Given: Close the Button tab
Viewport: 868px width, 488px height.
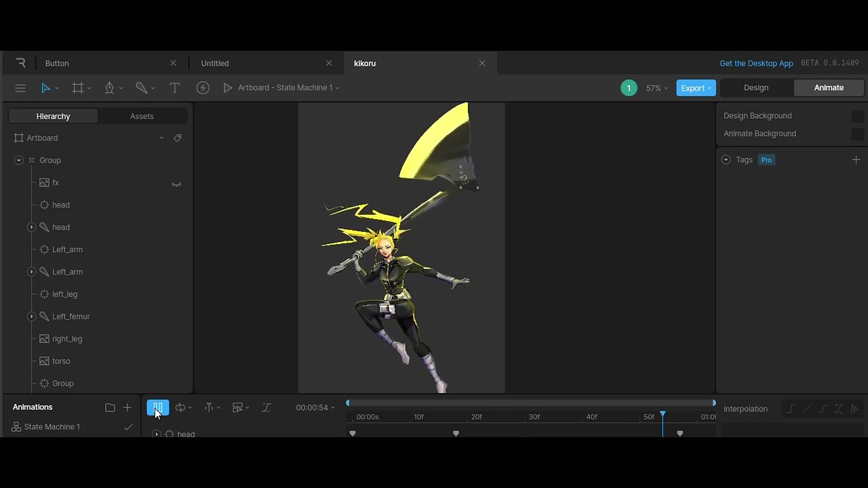Looking at the screenshot, I should click(x=173, y=63).
